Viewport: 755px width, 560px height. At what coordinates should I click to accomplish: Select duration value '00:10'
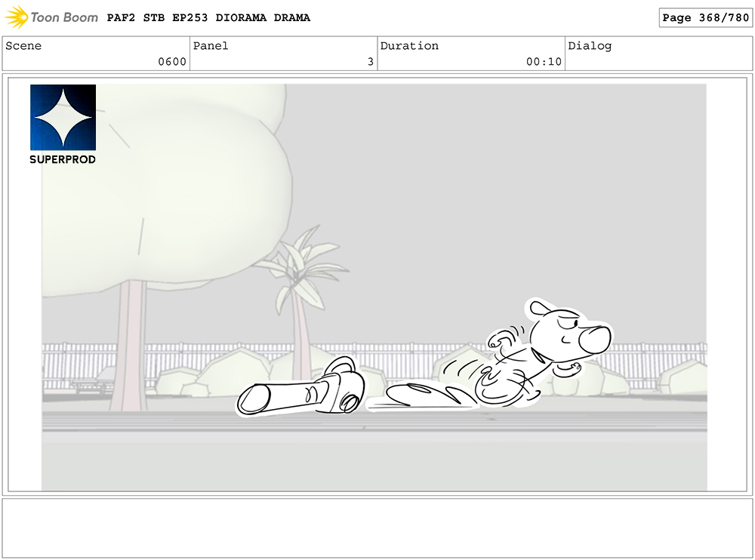point(544,62)
